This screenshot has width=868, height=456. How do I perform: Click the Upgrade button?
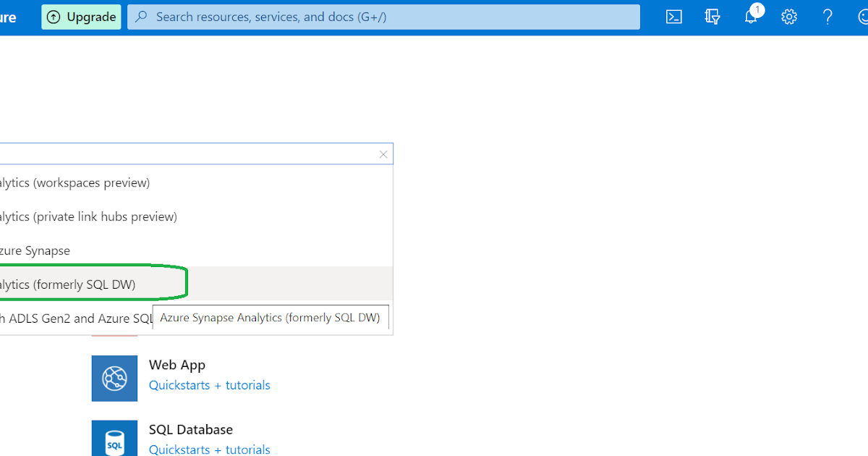click(81, 16)
